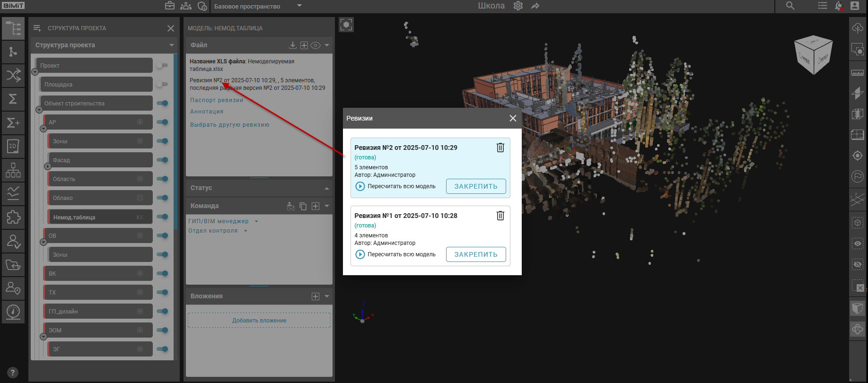
Task: Select the Фасад item in project tree
Action: pos(100,160)
